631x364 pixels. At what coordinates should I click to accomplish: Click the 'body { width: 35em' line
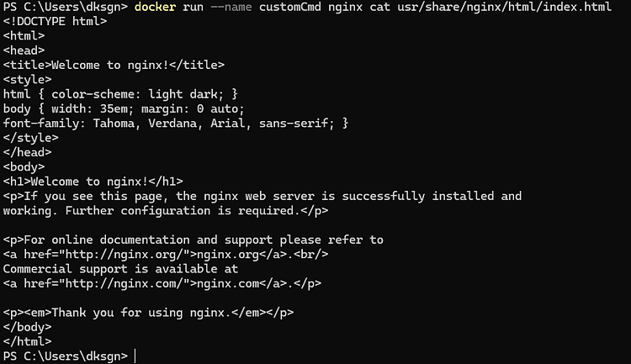(x=124, y=108)
